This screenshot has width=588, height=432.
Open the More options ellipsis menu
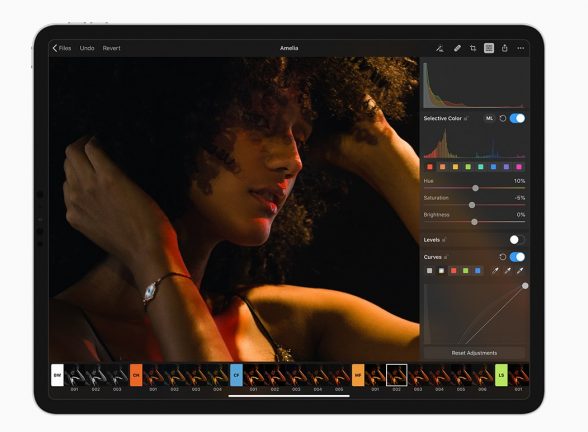point(520,48)
